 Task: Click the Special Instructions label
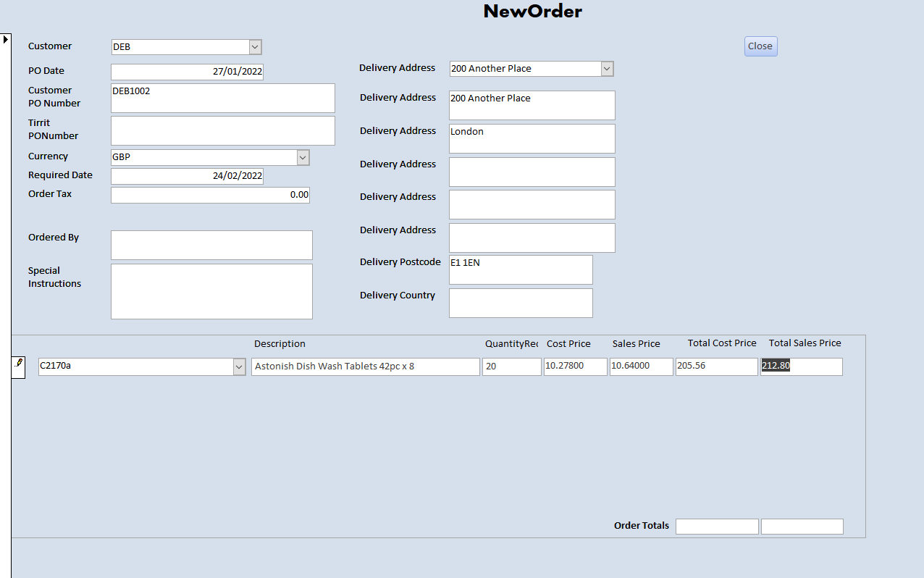pos(55,277)
